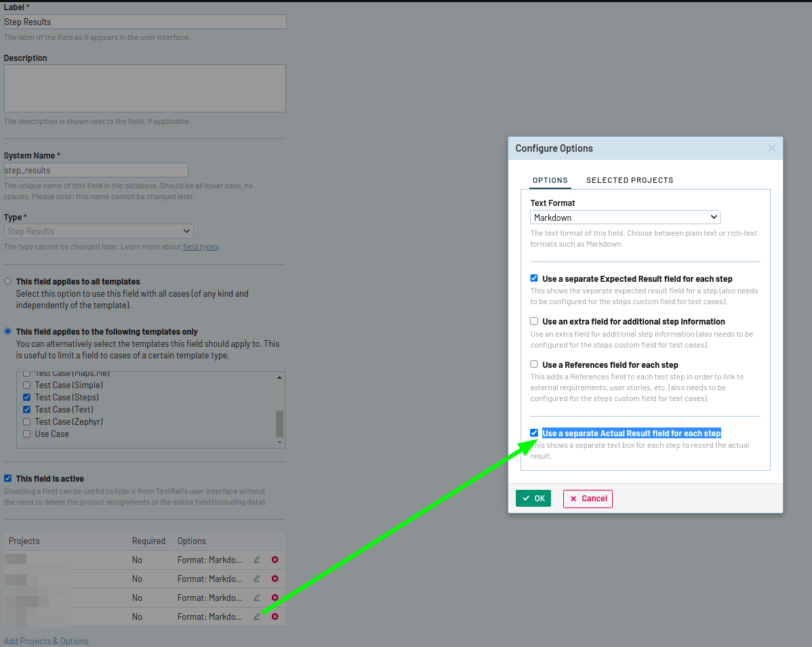Click red delete icon in first project row
The height and width of the screenshot is (647, 812).
[x=275, y=560]
